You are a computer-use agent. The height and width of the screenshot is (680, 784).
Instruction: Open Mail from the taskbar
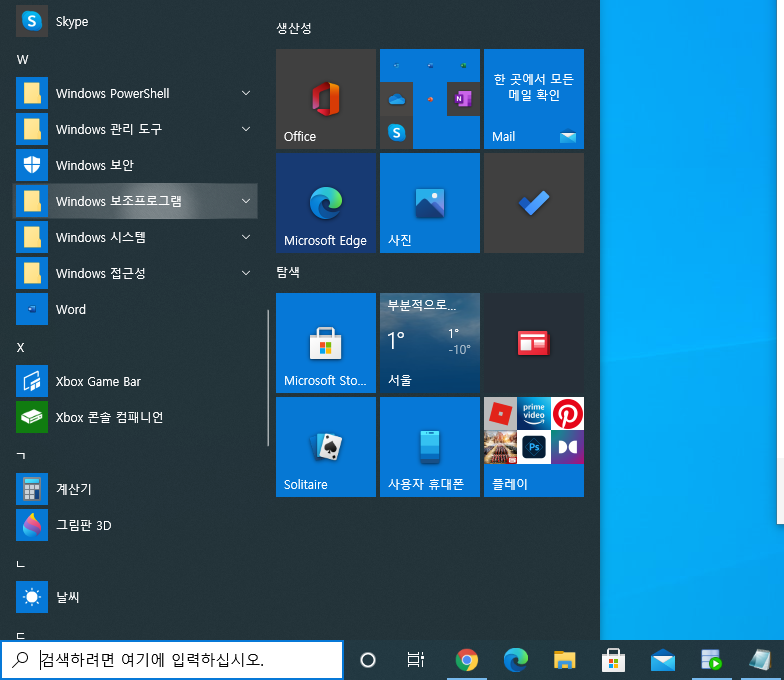(x=662, y=660)
